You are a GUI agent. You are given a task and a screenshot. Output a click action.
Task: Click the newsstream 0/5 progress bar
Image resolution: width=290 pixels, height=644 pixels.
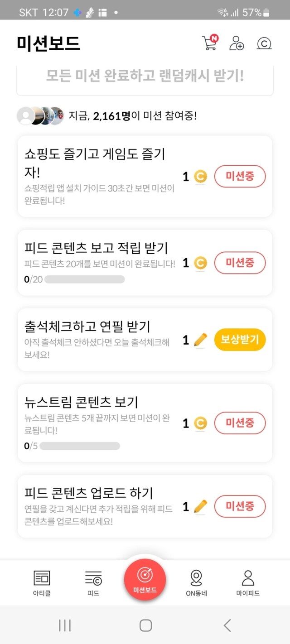(80, 446)
